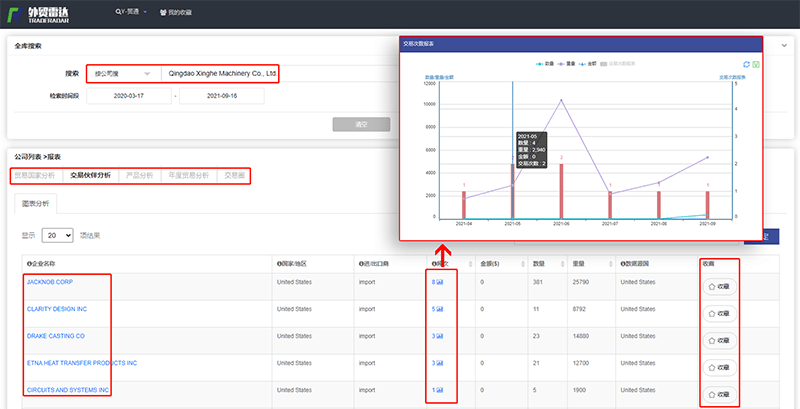Click 收藏 button for CLARITY DESIGN INC
The height and width of the screenshot is (409, 800).
click(x=718, y=313)
